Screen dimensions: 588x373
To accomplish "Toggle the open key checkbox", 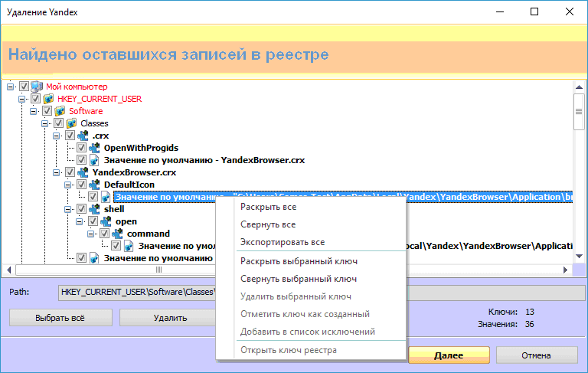I will coord(93,221).
